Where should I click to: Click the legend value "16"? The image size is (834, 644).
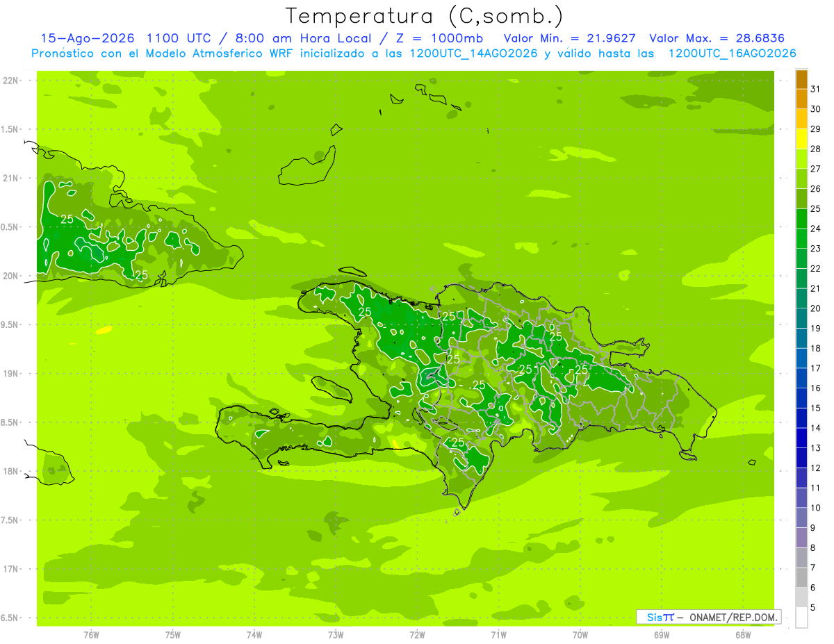815,388
